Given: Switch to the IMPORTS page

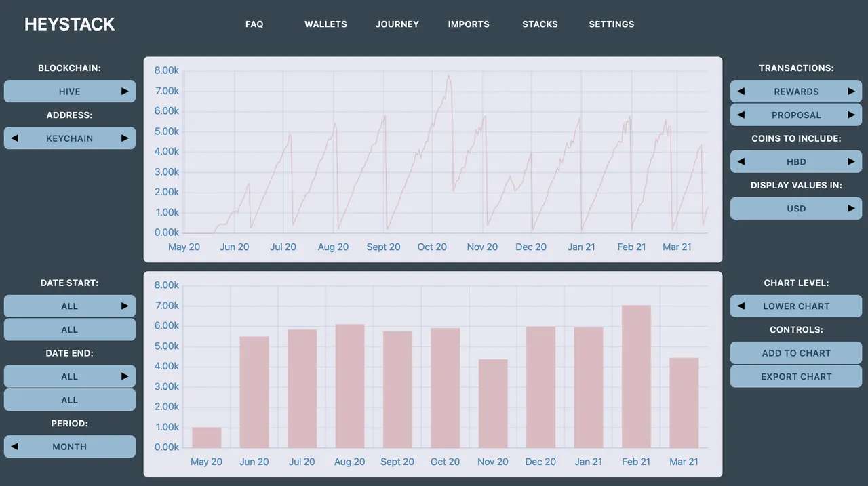Looking at the screenshot, I should click(469, 24).
